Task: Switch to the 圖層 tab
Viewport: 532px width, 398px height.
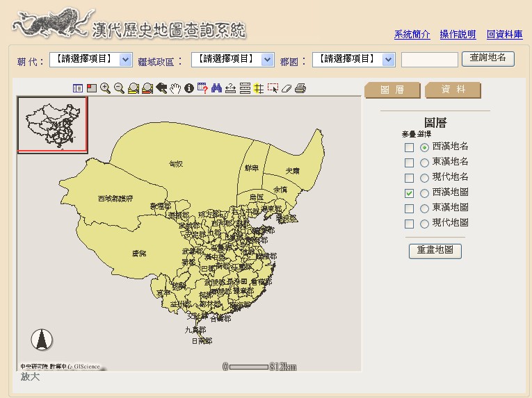Action: (392, 90)
